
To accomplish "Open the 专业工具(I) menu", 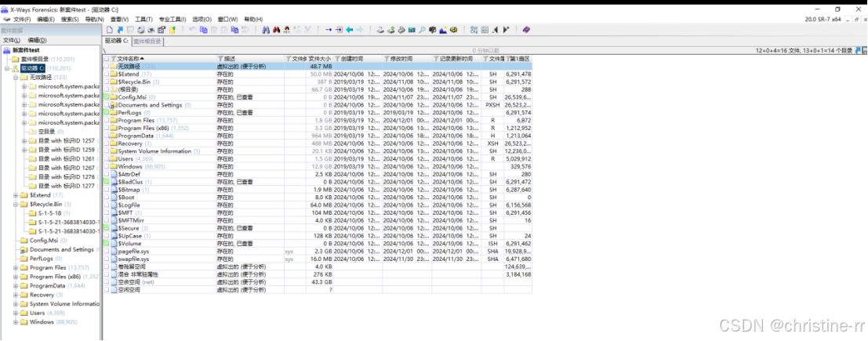I will coord(173,20).
